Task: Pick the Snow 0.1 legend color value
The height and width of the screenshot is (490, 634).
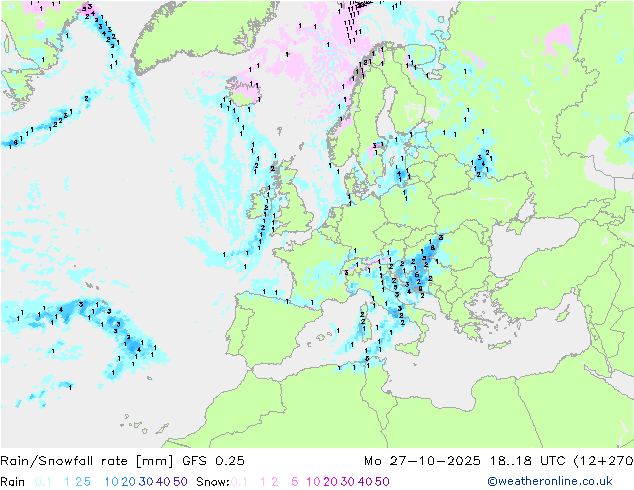Action: (239, 482)
